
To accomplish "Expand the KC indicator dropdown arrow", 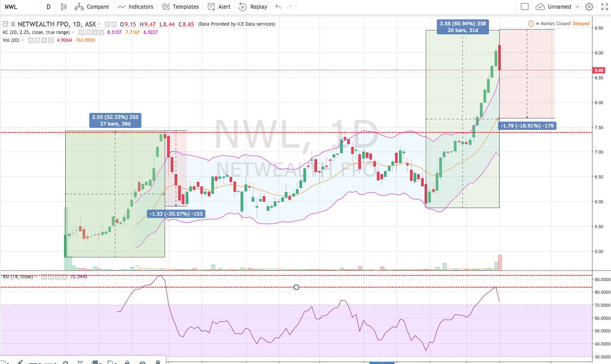I will (73, 32).
